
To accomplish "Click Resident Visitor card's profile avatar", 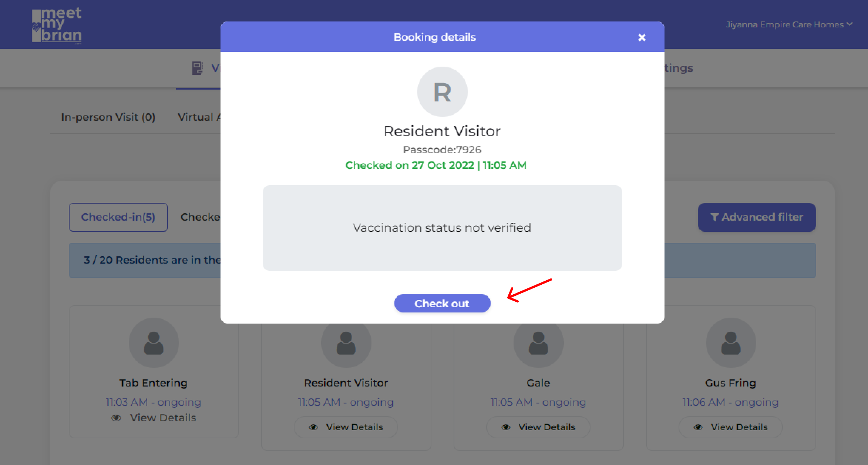I will point(346,343).
